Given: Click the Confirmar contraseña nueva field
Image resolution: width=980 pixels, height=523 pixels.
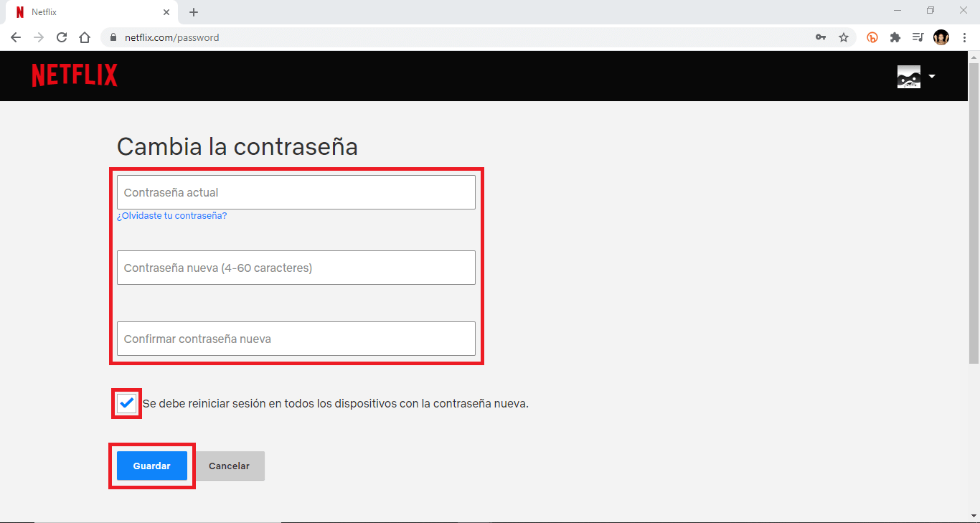Looking at the screenshot, I should [x=296, y=339].
